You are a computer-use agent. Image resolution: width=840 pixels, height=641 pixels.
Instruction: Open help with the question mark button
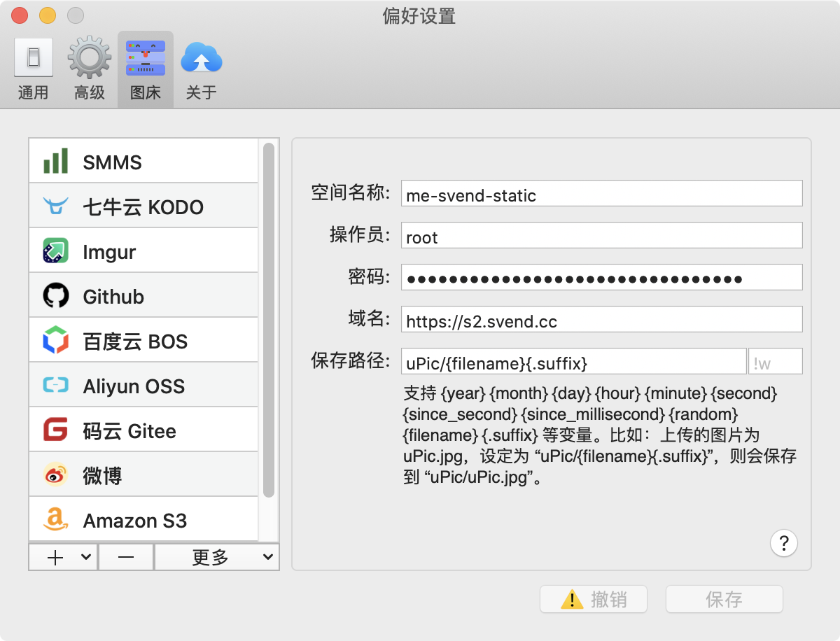(x=784, y=542)
